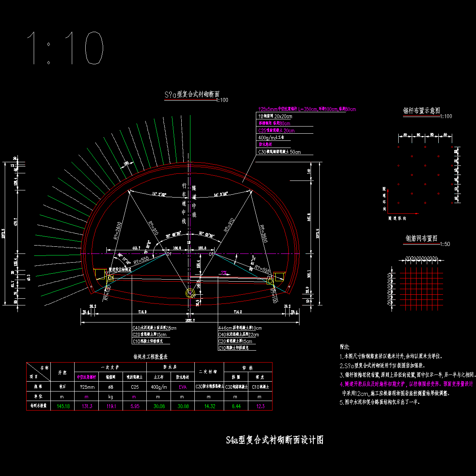Click table value "119.1"
The height and width of the screenshot is (476, 476).
point(111,406)
